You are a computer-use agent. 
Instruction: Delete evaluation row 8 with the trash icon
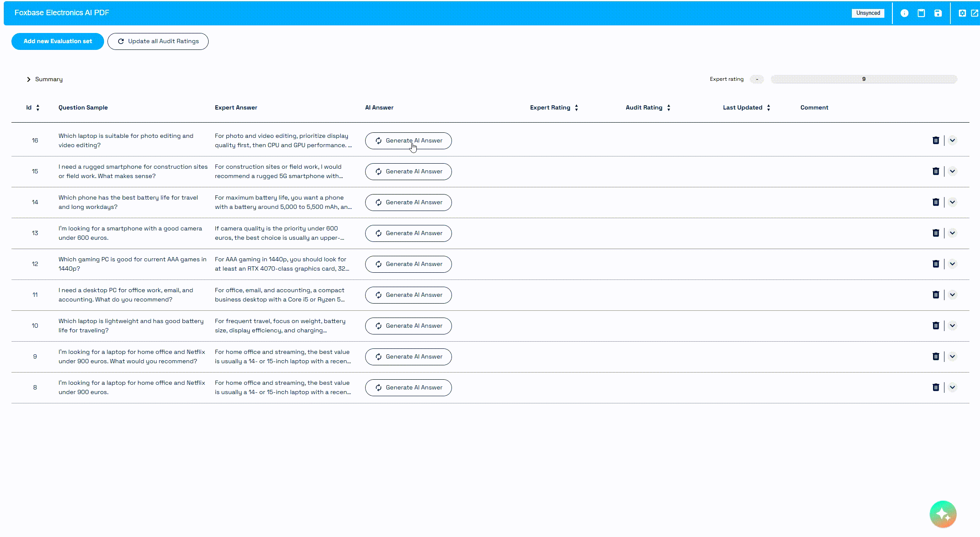click(x=936, y=387)
